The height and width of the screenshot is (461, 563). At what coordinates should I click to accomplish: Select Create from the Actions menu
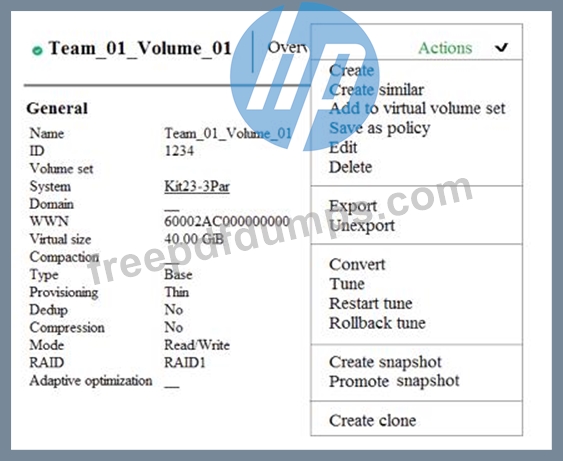352,70
